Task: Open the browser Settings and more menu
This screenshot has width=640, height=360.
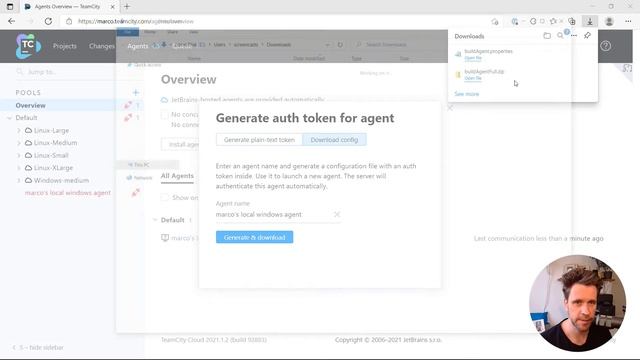Action: 628,22
